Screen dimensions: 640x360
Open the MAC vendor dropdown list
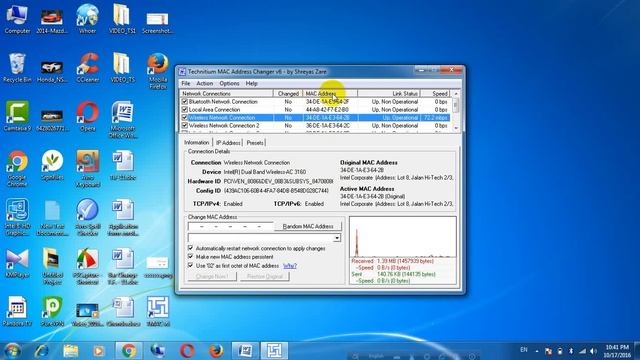click(x=337, y=238)
